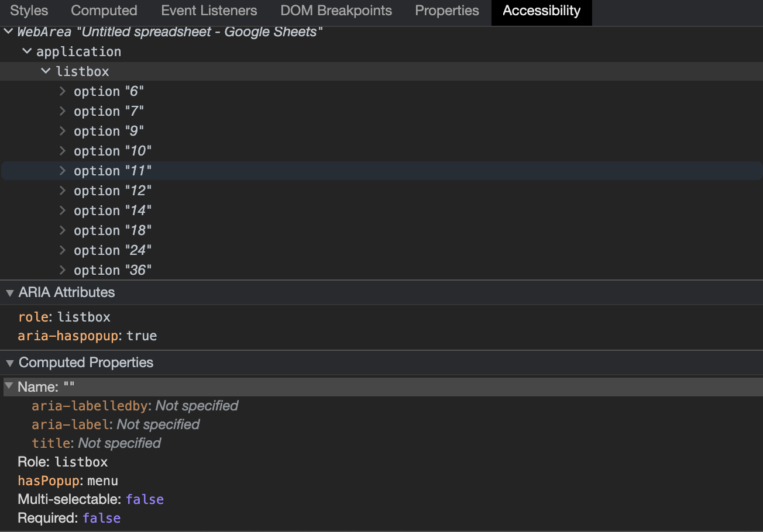The height and width of the screenshot is (532, 763).
Task: Expand option "6" arrow
Action: pyautogui.click(x=64, y=91)
